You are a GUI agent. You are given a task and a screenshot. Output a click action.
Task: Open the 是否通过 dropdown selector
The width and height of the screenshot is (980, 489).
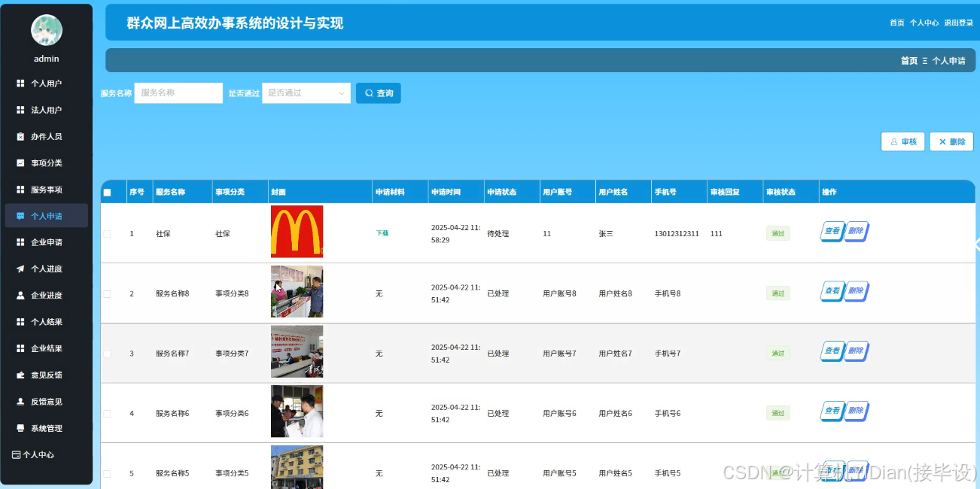306,93
